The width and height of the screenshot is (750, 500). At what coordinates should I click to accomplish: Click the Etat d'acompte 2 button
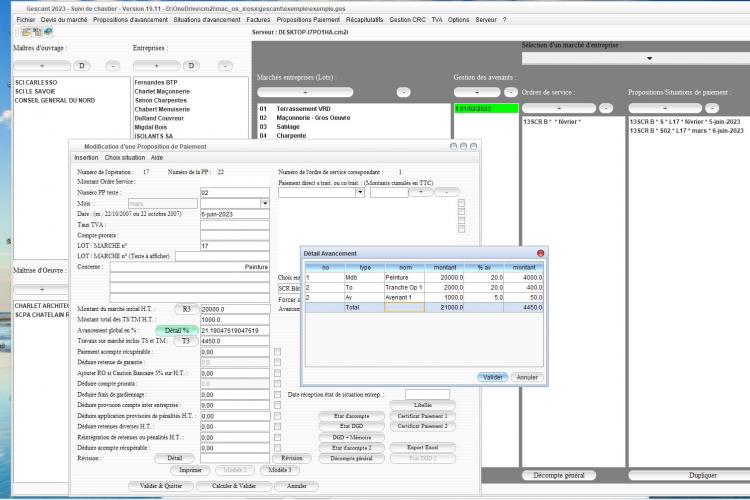click(x=352, y=448)
